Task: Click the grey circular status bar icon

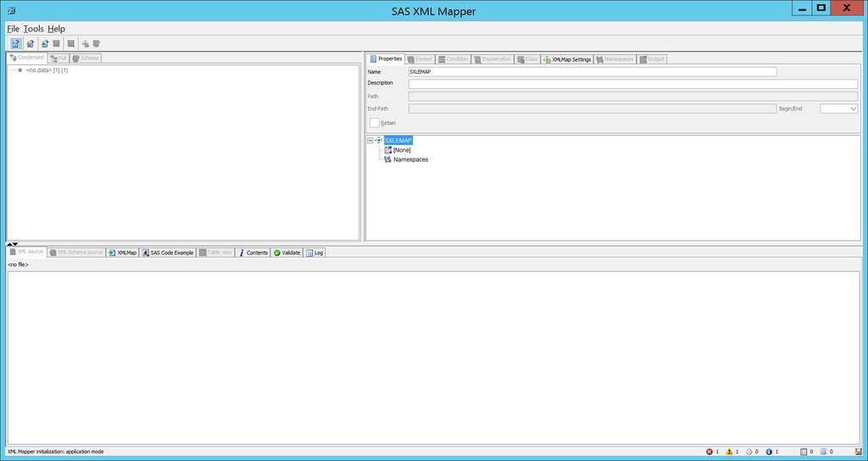Action: click(x=749, y=452)
